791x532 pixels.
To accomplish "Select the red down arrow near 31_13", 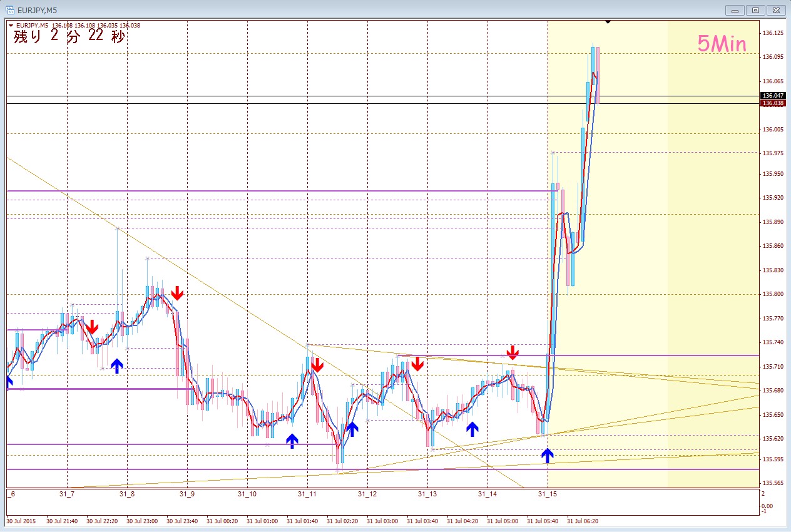I will coord(417,364).
